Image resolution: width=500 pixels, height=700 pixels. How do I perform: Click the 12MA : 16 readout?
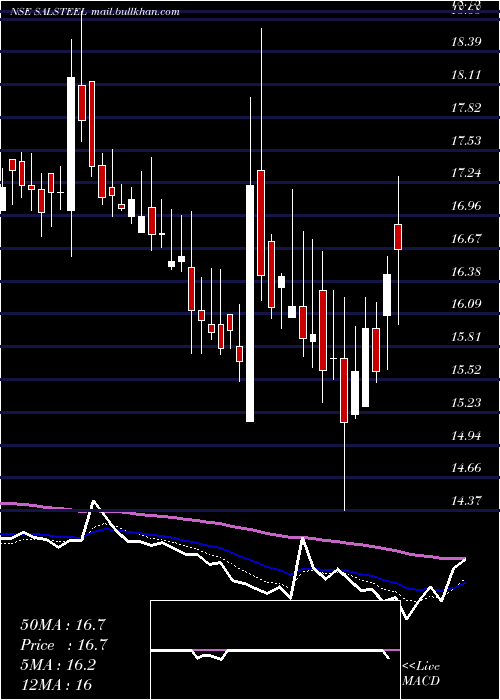coord(56,684)
